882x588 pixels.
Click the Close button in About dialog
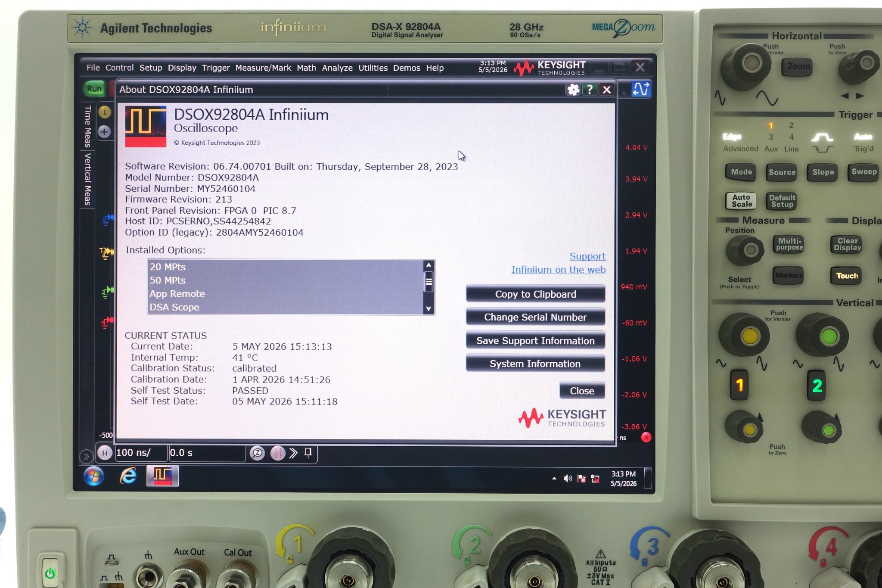click(582, 391)
